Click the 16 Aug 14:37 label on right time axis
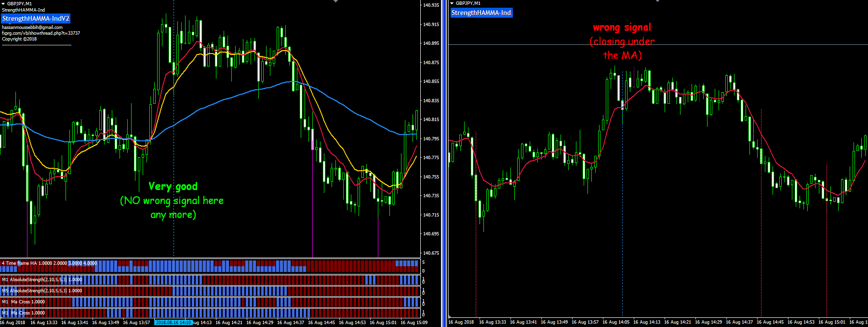Screen dimensions: 868x327 (739, 322)
